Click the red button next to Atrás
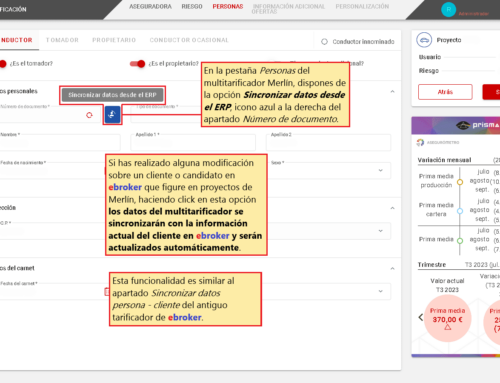500x383 pixels. pyautogui.click(x=491, y=92)
